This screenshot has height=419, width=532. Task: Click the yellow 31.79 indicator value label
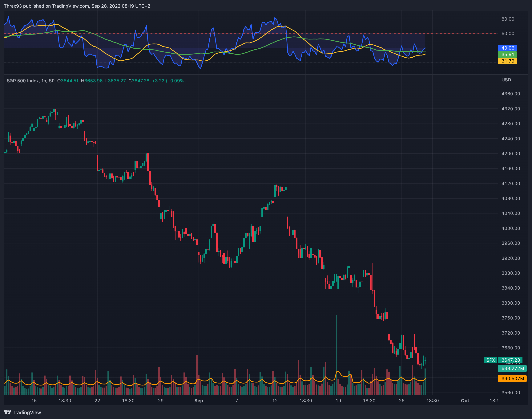point(507,61)
